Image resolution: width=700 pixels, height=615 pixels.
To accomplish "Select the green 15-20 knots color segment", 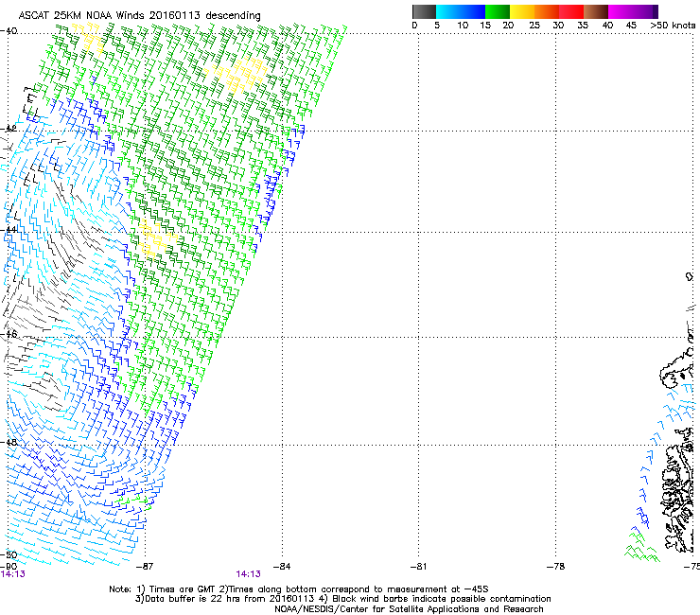I will coord(498,11).
